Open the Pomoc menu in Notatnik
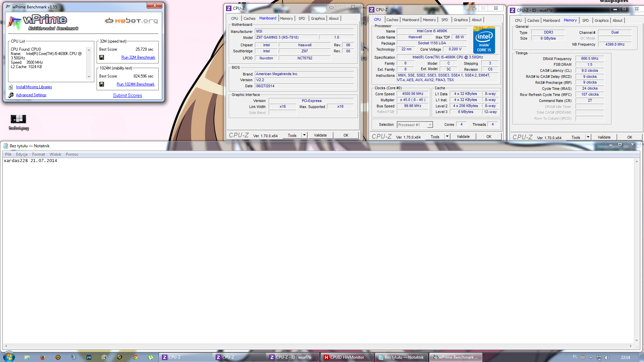This screenshot has width=644, height=362. (x=72, y=154)
